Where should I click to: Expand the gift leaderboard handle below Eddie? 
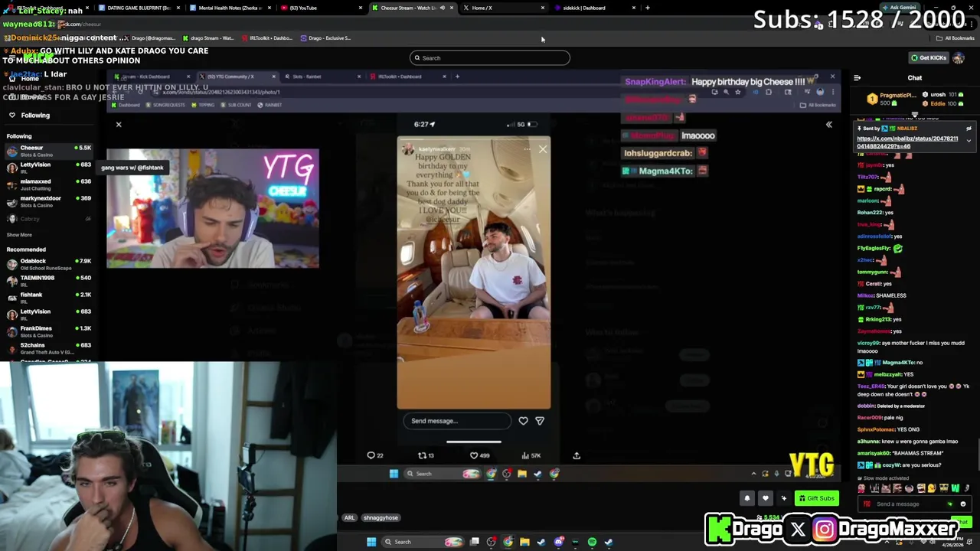point(914,115)
